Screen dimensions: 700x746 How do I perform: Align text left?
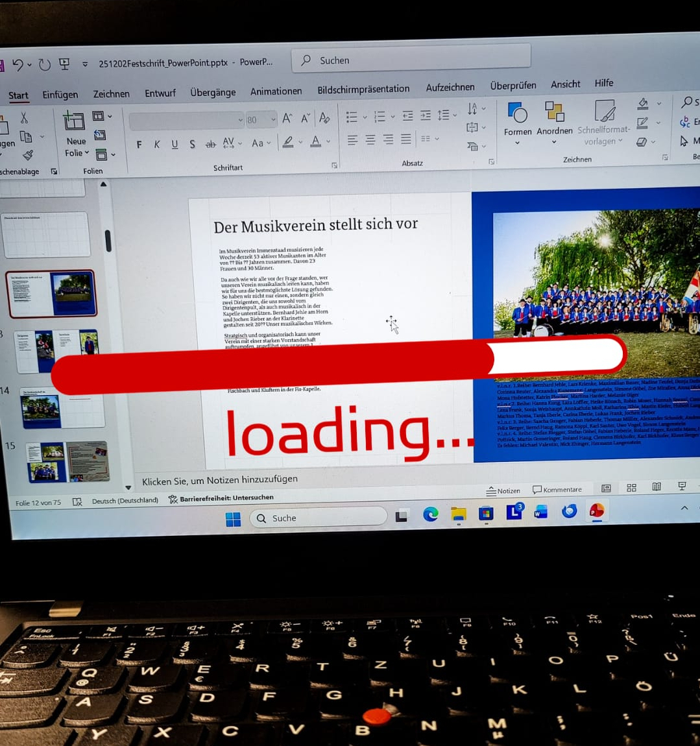pos(353,140)
